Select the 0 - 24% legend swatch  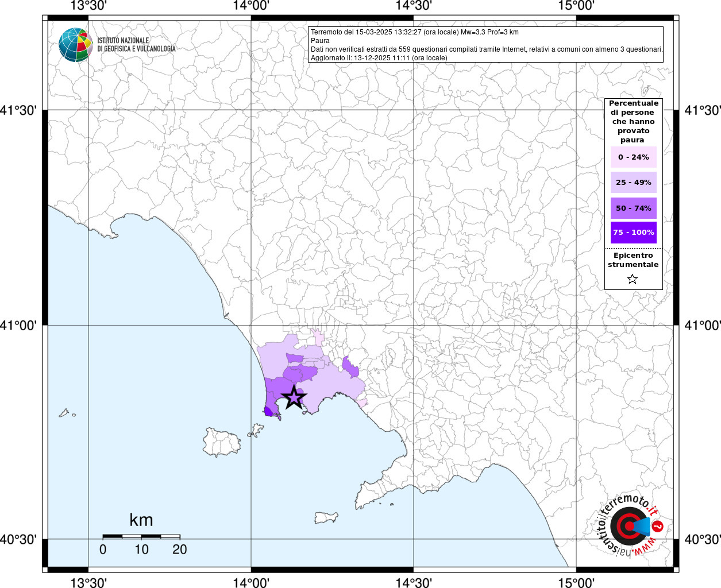click(634, 157)
